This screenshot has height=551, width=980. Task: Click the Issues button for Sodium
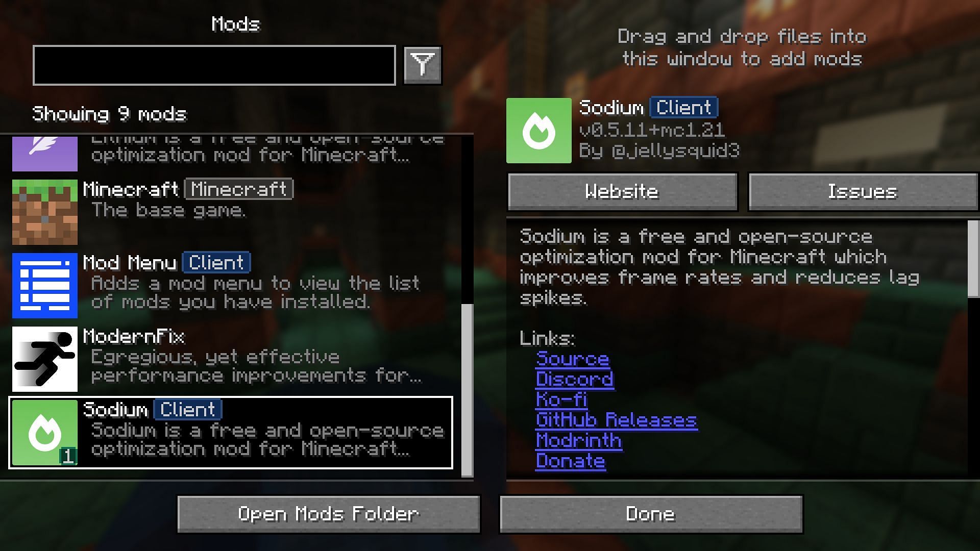(x=862, y=192)
